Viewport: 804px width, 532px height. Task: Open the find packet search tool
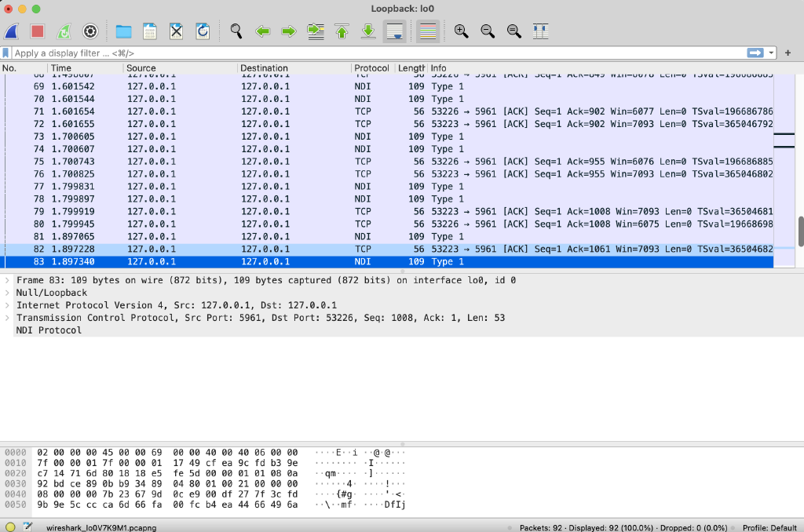pos(236,31)
